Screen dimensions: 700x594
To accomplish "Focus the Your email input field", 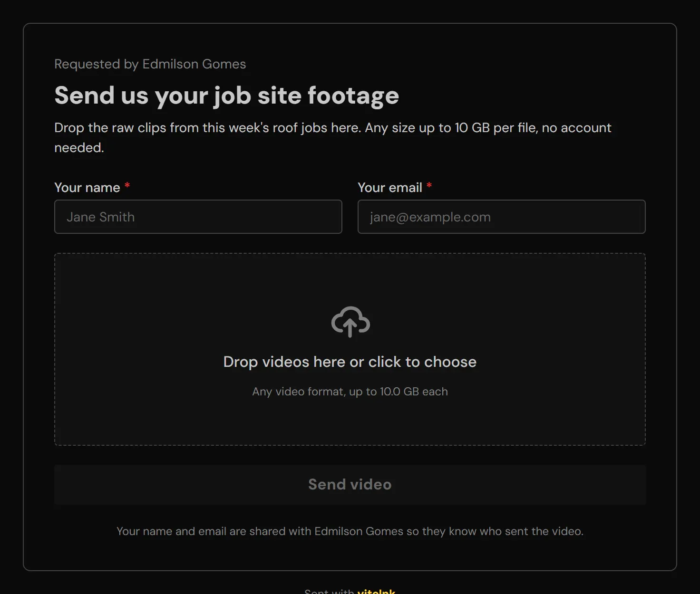I will (x=501, y=217).
